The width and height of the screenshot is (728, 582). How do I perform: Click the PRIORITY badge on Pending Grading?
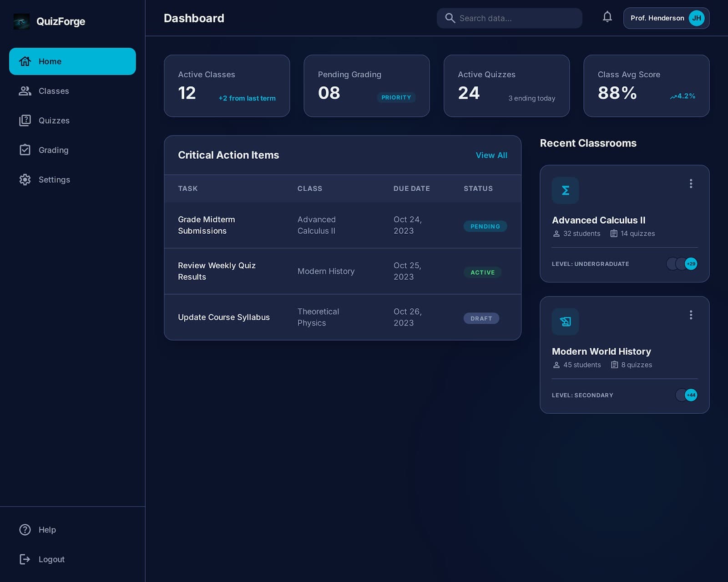coord(396,97)
